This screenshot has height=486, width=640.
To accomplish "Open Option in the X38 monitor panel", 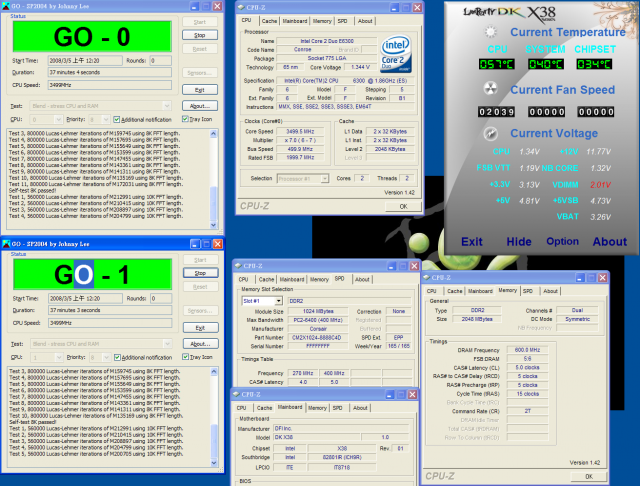I will pyautogui.click(x=562, y=241).
